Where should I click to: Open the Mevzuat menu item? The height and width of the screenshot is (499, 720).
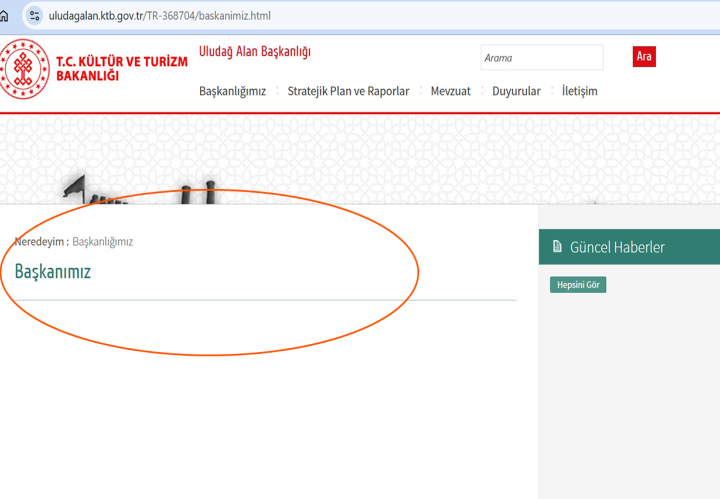pos(450,91)
